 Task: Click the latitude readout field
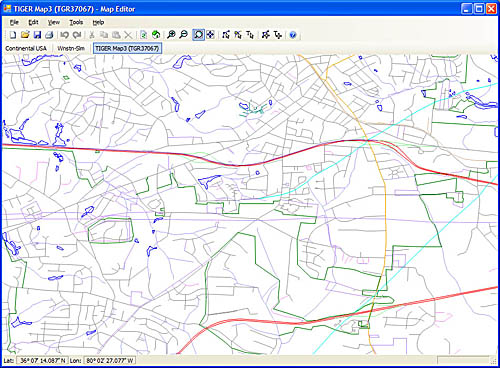coord(43,360)
